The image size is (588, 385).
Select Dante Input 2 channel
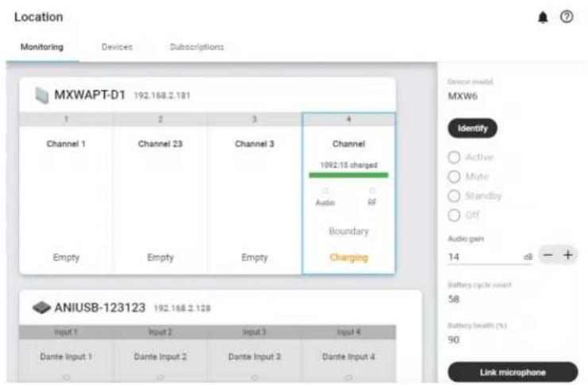pos(161,357)
